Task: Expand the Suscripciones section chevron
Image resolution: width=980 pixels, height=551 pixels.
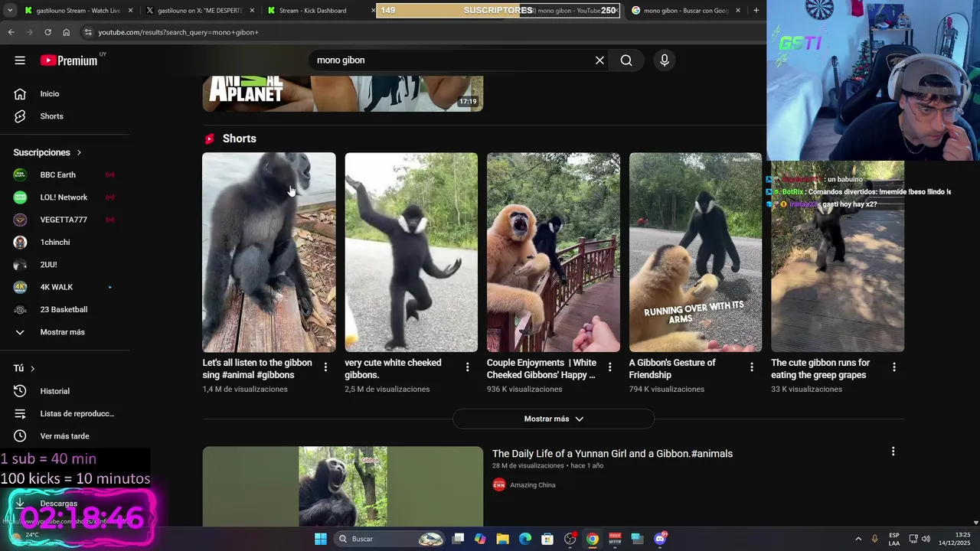Action: tap(78, 152)
